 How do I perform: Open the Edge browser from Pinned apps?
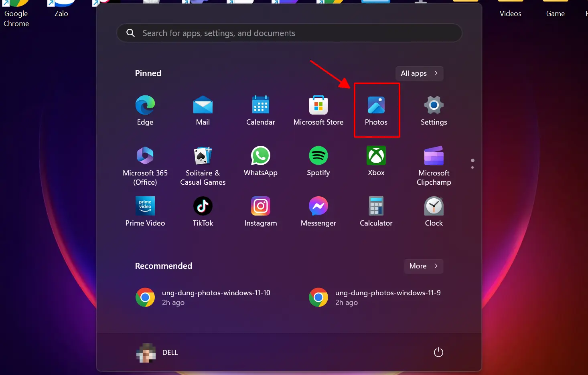pos(145,111)
